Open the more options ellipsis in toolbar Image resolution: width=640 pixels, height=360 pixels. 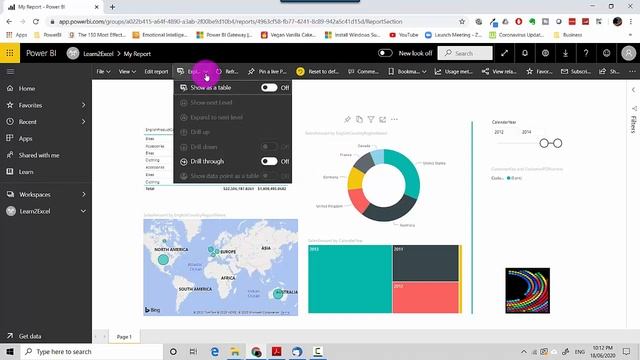click(x=632, y=71)
